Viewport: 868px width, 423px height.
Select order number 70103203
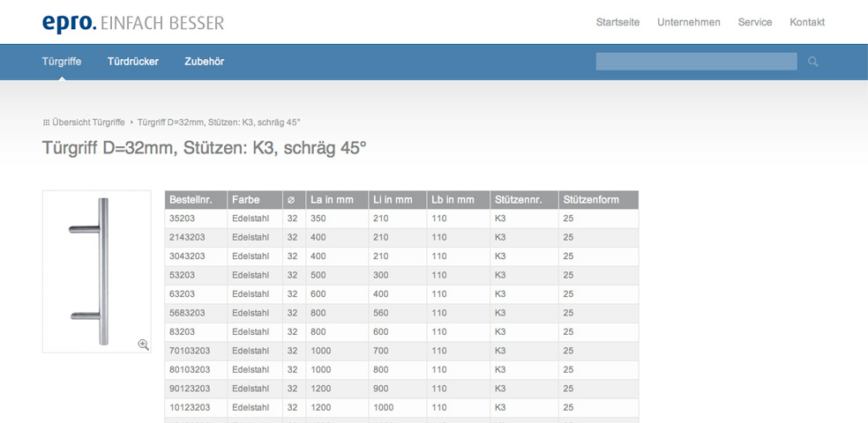(x=190, y=351)
